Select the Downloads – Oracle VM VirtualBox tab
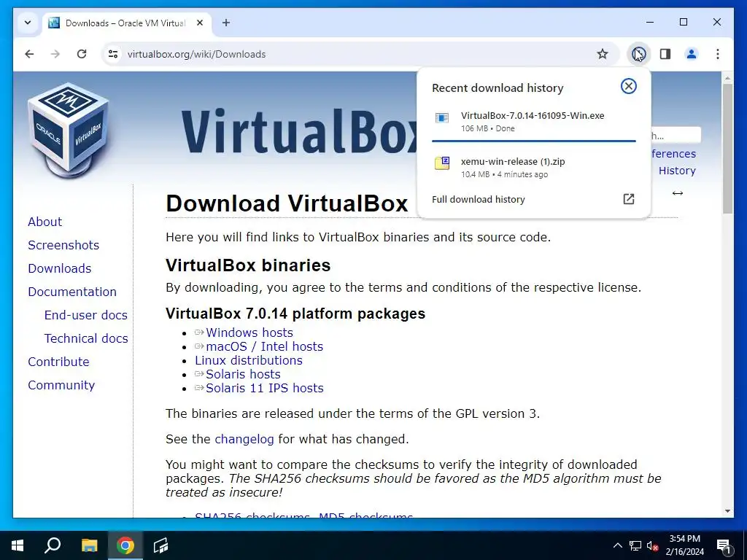 (x=126, y=23)
